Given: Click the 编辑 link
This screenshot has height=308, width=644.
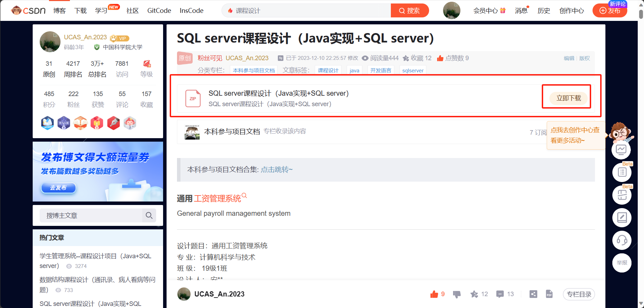Looking at the screenshot, I should coord(569,58).
